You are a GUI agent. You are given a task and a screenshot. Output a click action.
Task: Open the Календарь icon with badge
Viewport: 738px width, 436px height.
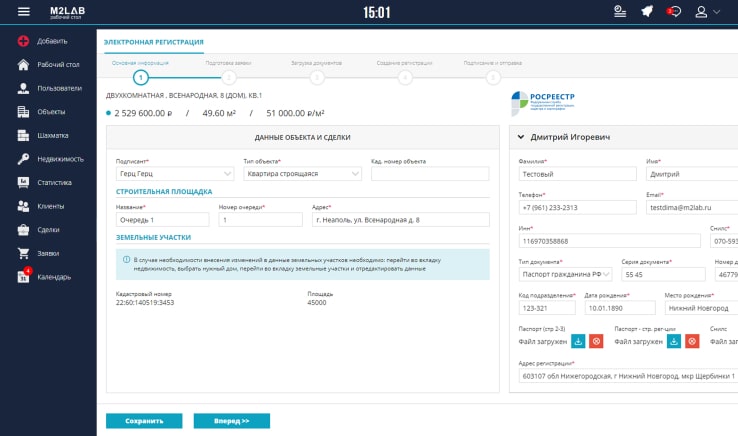tap(24, 276)
